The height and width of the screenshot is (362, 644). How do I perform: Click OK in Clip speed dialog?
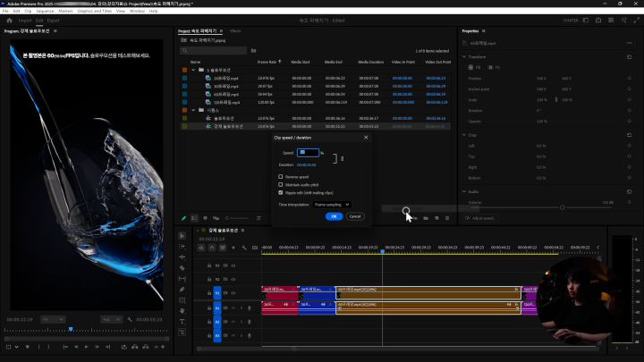point(333,216)
